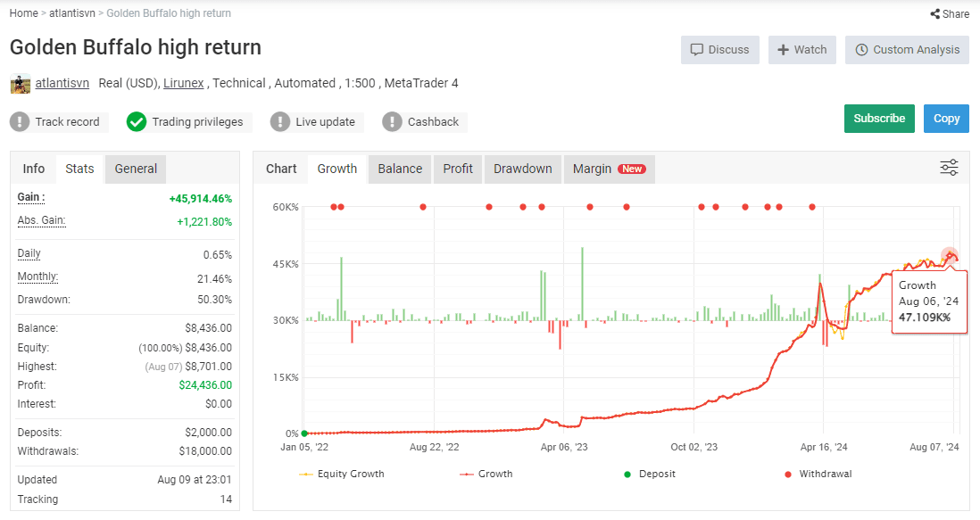
Task: Open the Margin tab marked New
Action: click(x=610, y=169)
